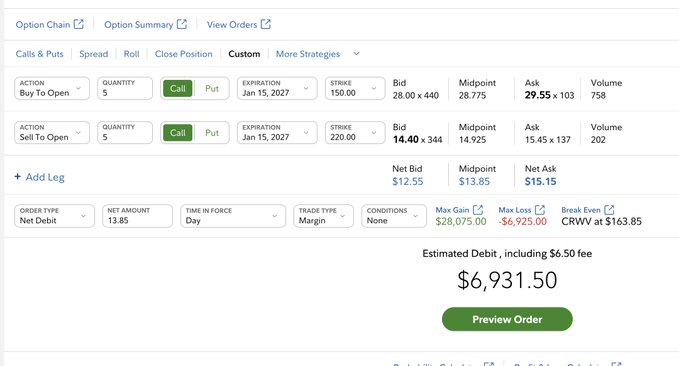Open Max Gain external link icon

pos(478,210)
